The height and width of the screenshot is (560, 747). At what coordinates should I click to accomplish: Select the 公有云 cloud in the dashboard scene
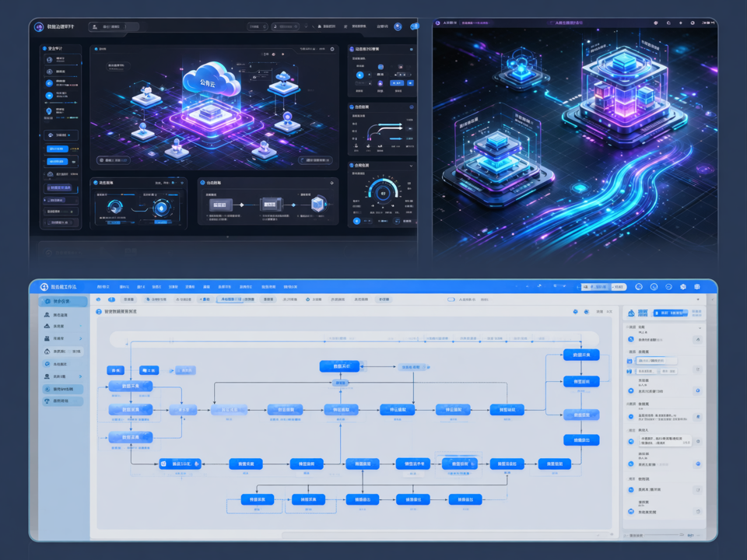coord(211,81)
